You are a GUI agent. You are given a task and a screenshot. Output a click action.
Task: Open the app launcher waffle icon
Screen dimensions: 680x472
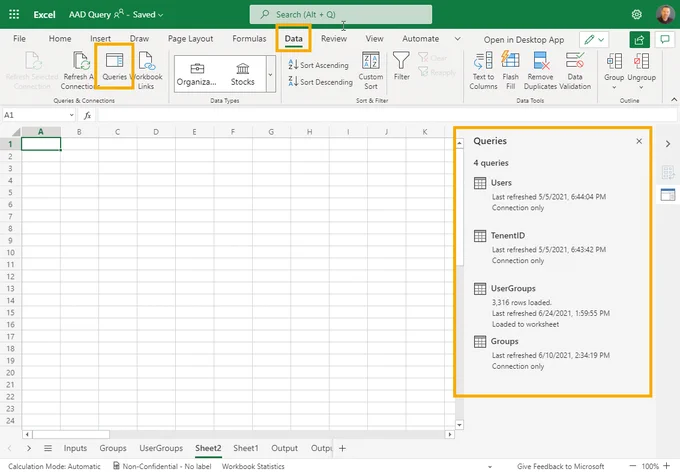[14, 14]
